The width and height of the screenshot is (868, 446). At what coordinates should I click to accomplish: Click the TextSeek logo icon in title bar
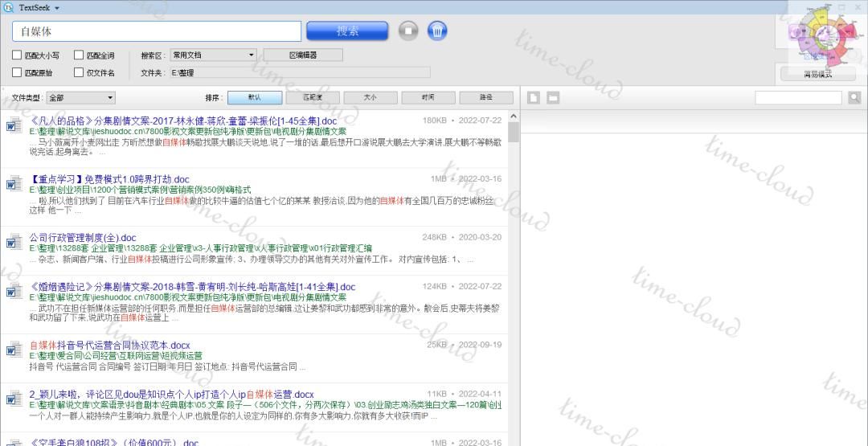pyautogui.click(x=9, y=6)
